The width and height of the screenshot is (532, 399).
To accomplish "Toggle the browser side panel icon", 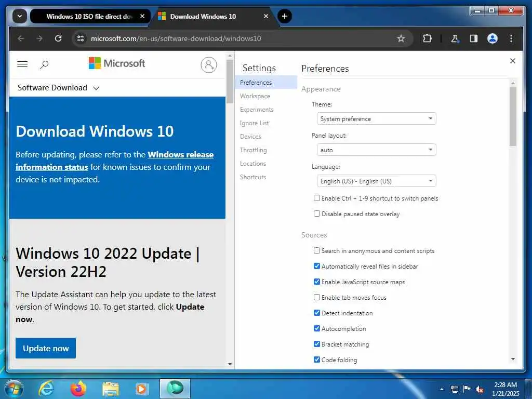I will 474,38.
